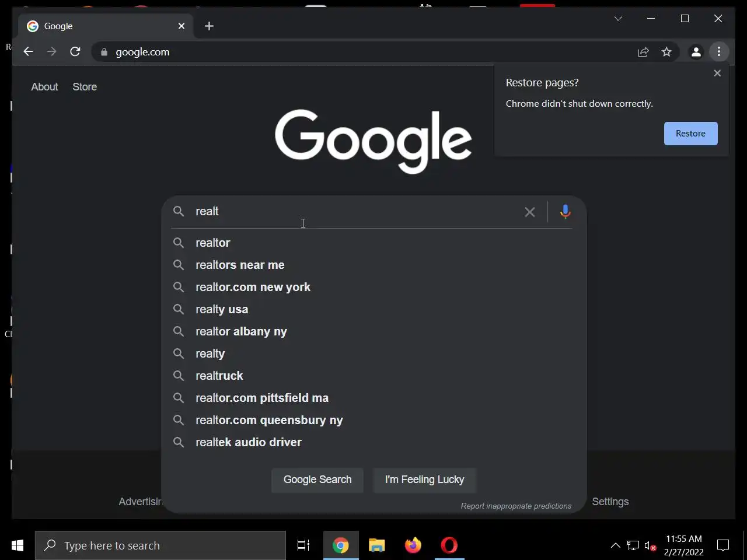Image resolution: width=747 pixels, height=560 pixels.
Task: Launch Opera from the taskbar
Action: click(449, 545)
